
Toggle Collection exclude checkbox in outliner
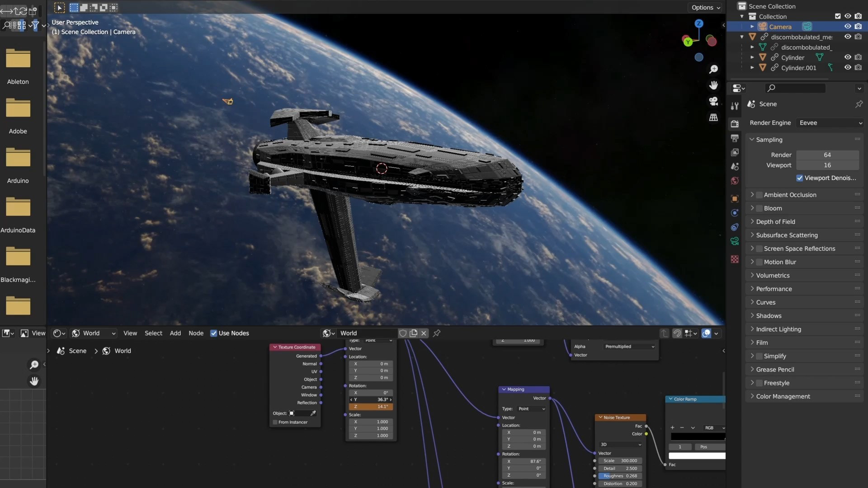tap(838, 16)
